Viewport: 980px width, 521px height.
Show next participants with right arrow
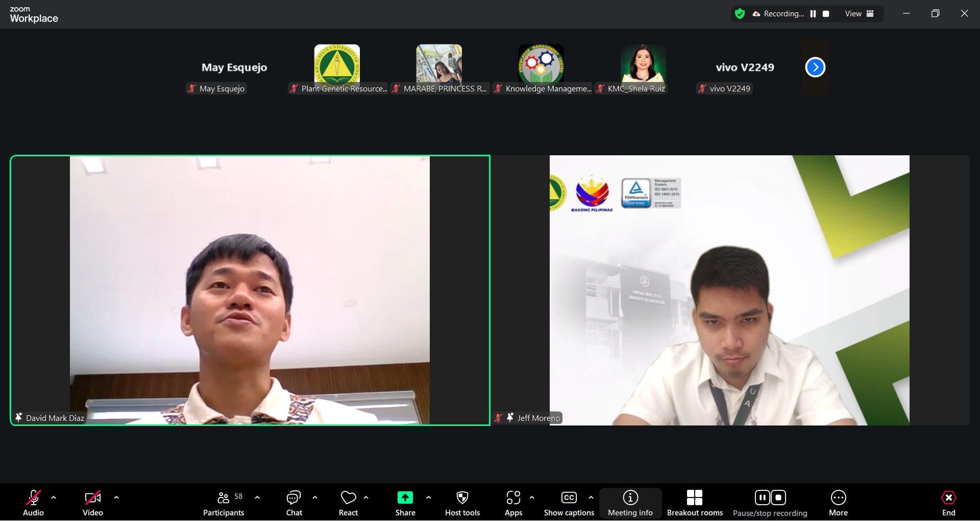[x=815, y=67]
